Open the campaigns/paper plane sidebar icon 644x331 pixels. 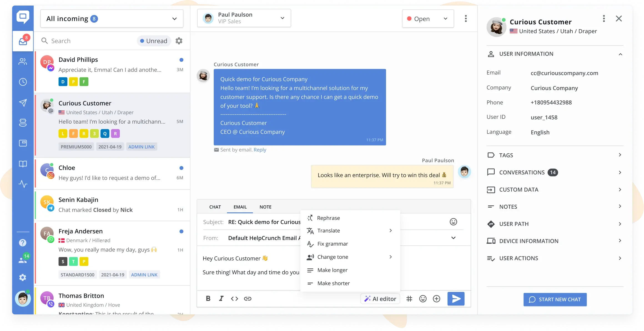tap(23, 102)
